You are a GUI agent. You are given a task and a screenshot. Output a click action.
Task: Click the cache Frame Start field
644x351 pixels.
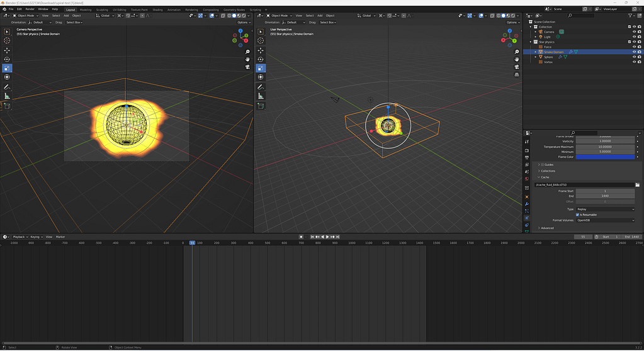(605, 191)
